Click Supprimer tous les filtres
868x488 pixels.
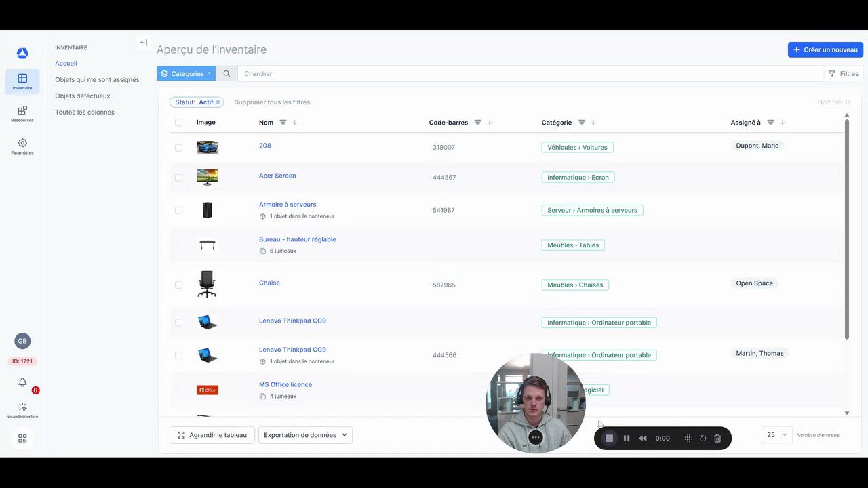[x=272, y=102]
